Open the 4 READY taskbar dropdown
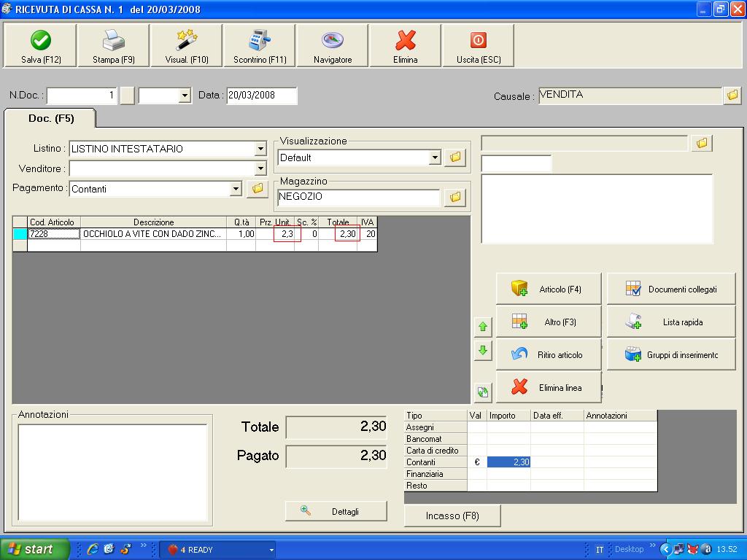The width and height of the screenshot is (747, 560). (271, 550)
